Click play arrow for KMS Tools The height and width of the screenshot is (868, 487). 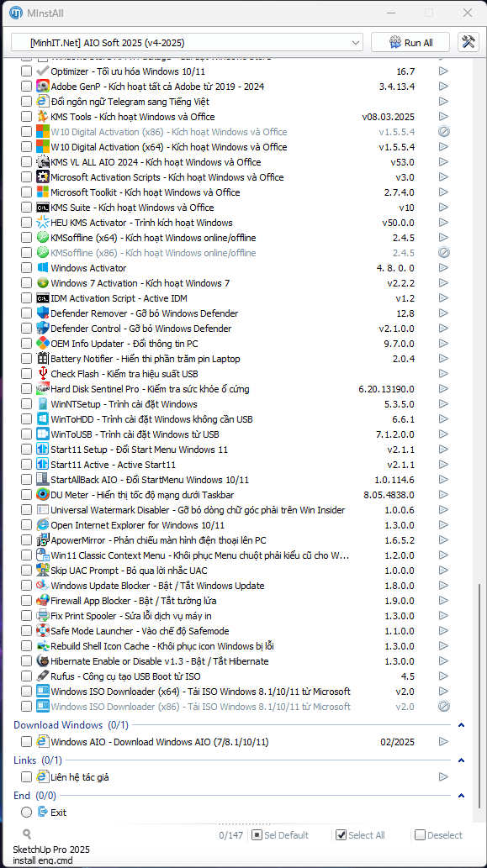(443, 116)
